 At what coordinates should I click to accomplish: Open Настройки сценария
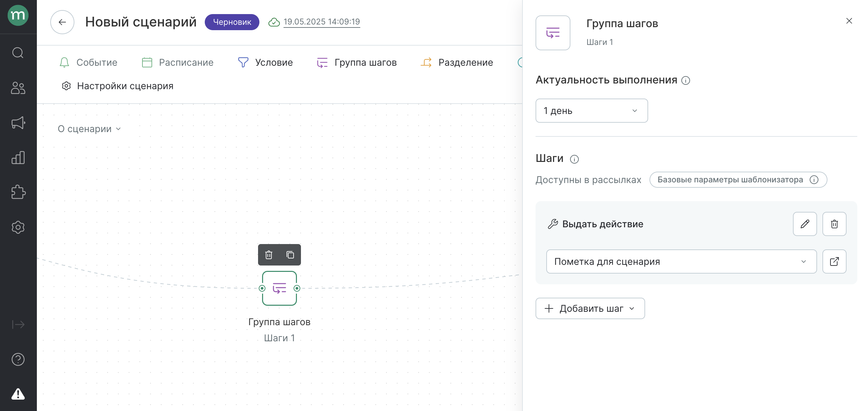tap(117, 86)
